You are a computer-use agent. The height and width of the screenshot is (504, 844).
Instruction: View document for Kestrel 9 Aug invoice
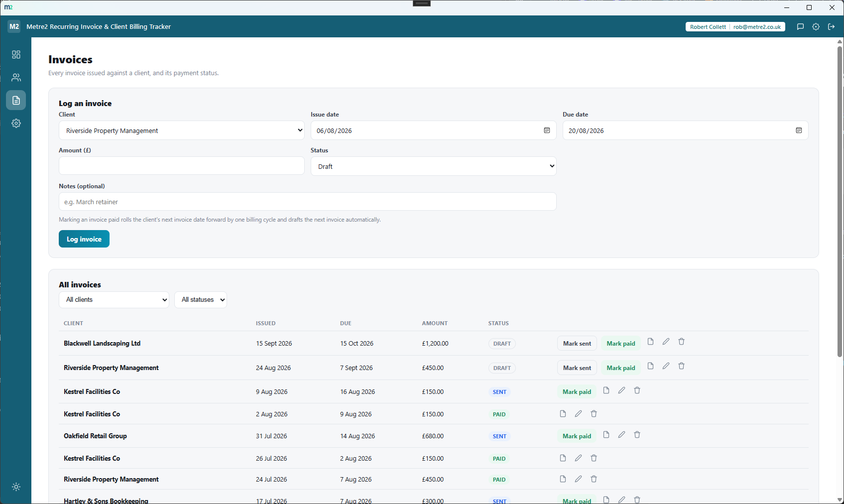pos(606,390)
